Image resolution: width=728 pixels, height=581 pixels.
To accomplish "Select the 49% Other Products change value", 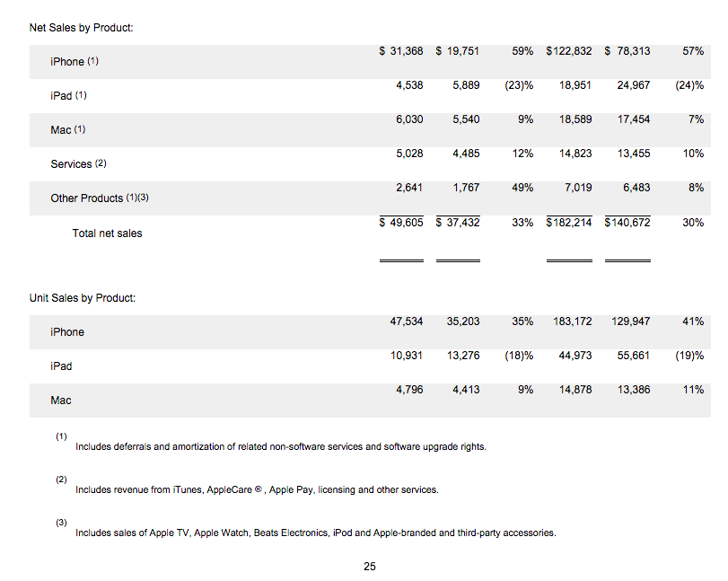I will tap(522, 188).
